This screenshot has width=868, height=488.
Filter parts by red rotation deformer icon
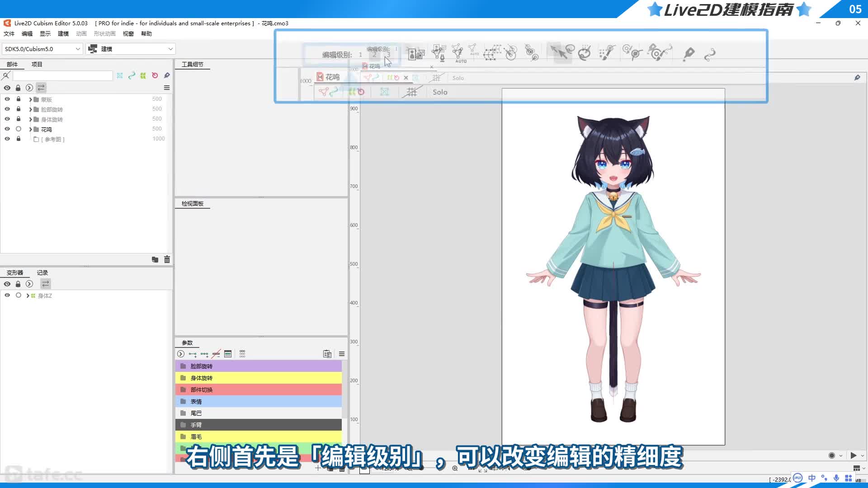(x=155, y=75)
